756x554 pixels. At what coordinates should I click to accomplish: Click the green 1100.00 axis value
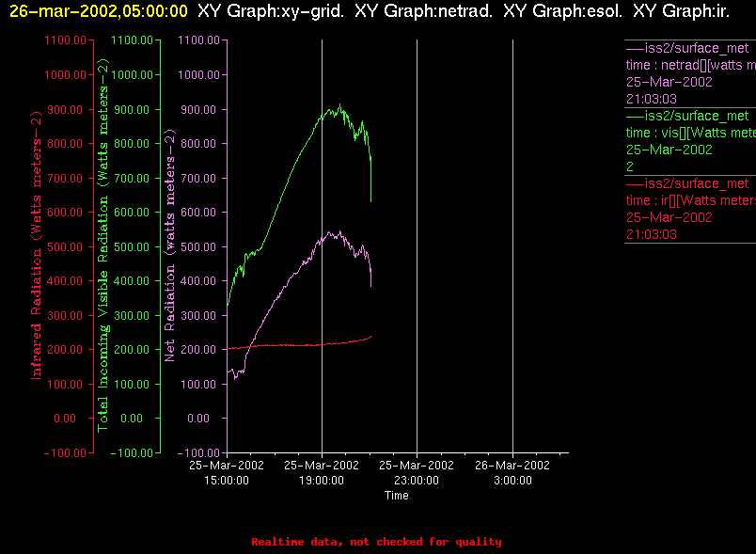(132, 40)
